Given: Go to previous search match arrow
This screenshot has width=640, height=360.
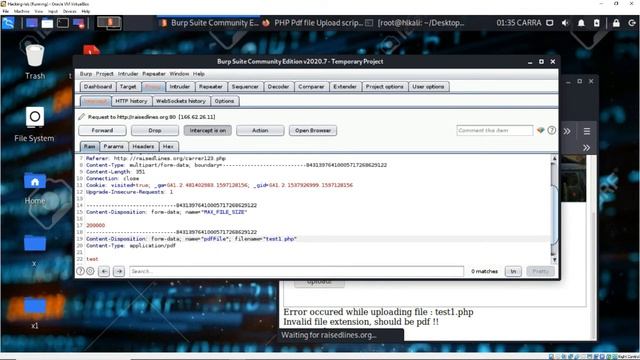Looking at the screenshot, I should [104, 271].
